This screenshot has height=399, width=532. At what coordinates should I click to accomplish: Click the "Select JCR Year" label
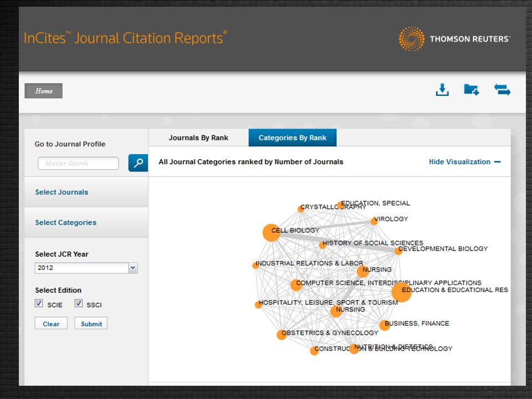pyautogui.click(x=62, y=254)
